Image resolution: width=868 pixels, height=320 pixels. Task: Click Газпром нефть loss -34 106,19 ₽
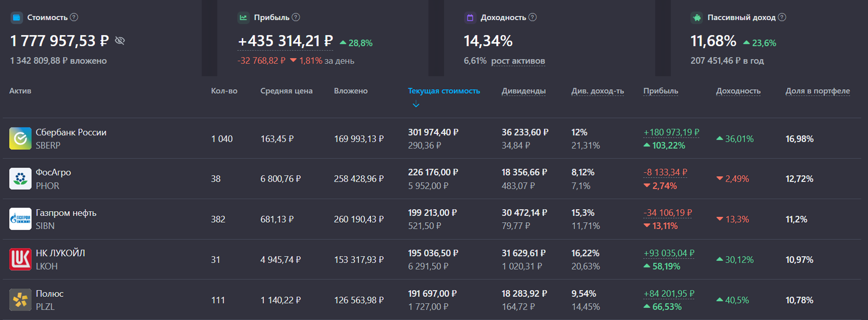668,213
